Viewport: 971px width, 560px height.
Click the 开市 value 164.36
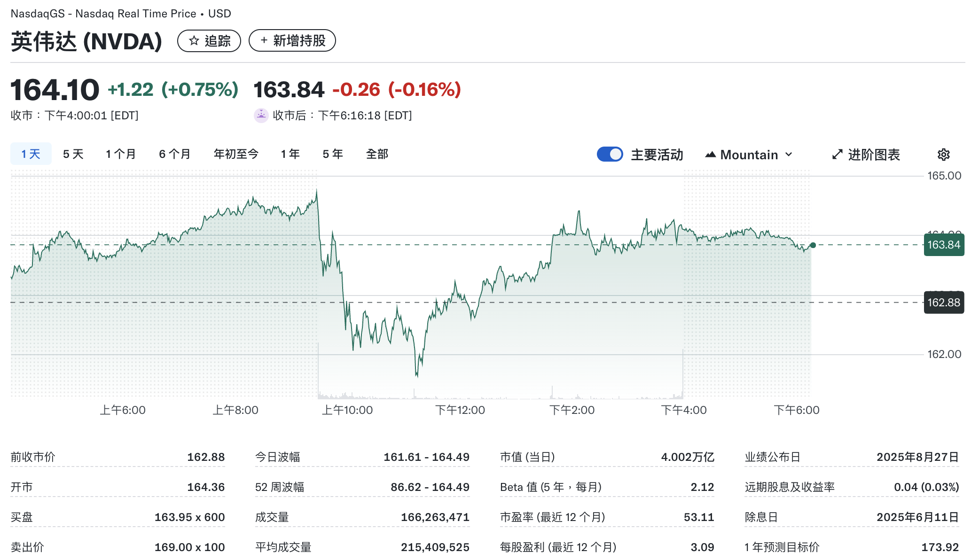coord(206,487)
